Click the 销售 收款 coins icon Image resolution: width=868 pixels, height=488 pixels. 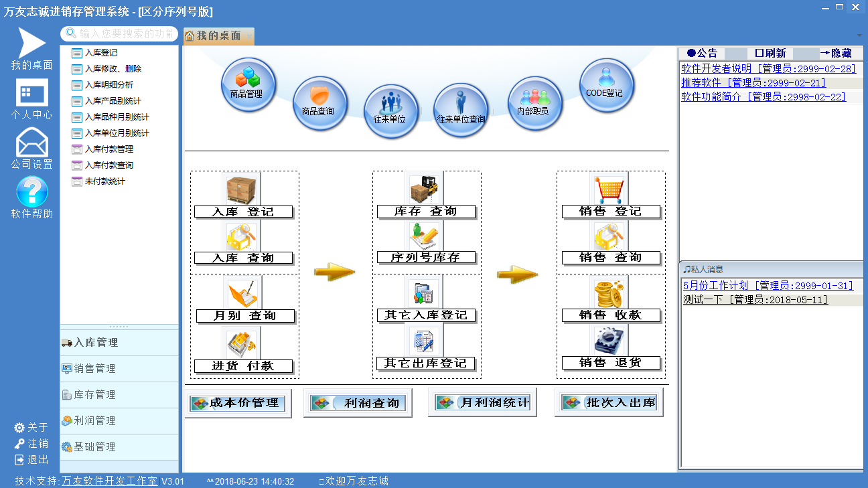pyautogui.click(x=609, y=293)
